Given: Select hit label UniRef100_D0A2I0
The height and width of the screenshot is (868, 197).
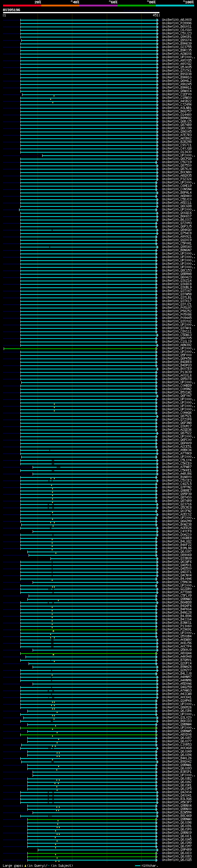Looking at the screenshot, I should click(x=176, y=535).
